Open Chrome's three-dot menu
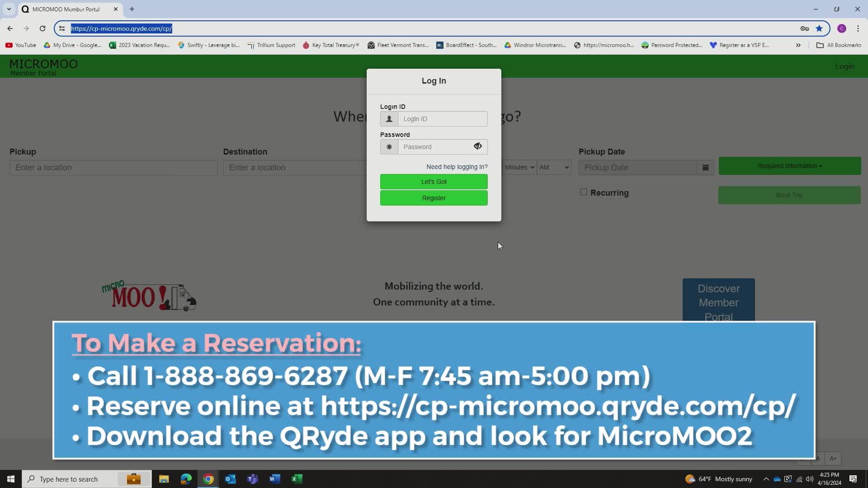 (x=858, y=28)
